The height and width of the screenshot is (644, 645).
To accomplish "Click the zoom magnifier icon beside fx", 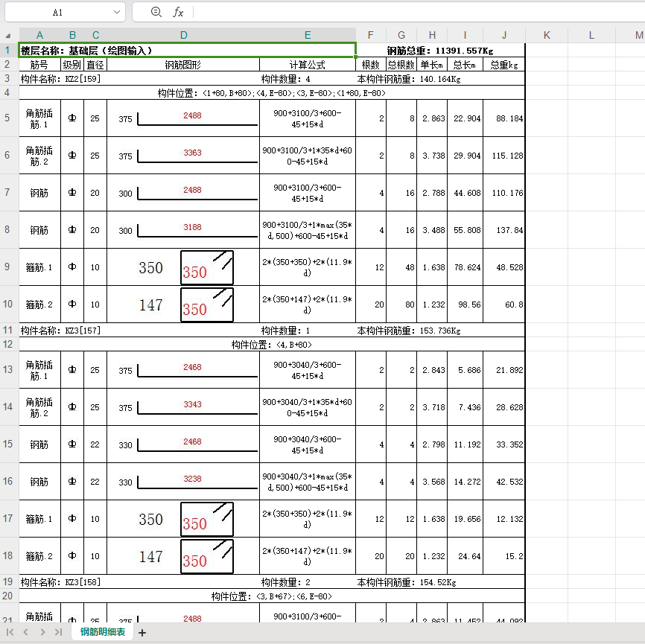I will pyautogui.click(x=156, y=12).
